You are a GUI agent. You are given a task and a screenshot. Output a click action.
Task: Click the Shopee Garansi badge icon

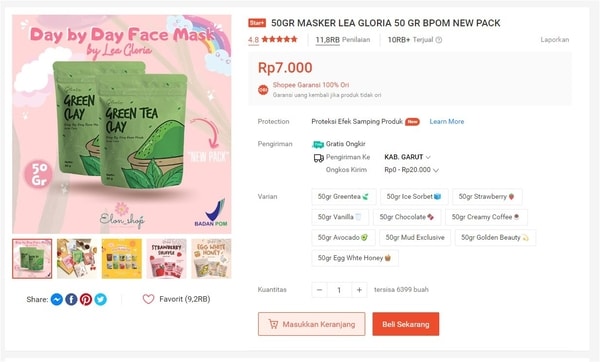263,90
